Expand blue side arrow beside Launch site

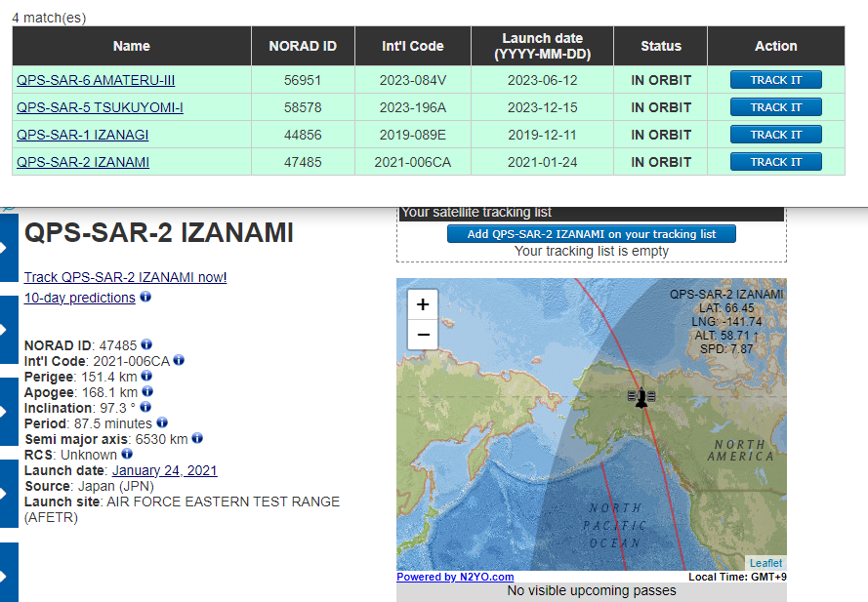tap(8, 494)
